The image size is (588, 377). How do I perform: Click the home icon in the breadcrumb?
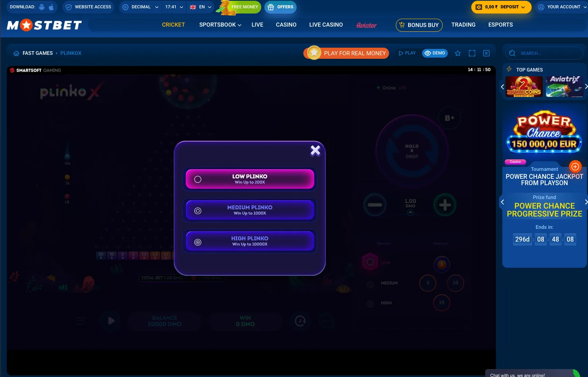[x=16, y=53]
